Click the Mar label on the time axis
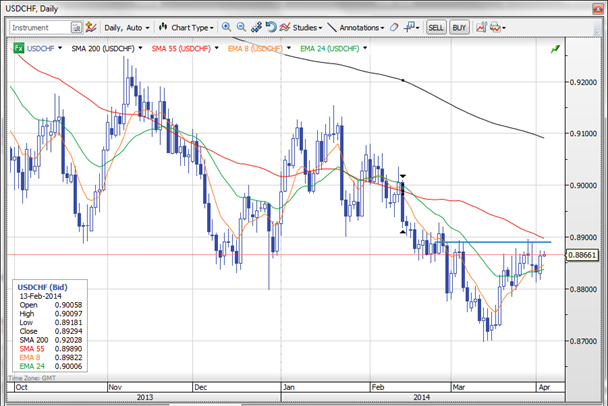This screenshot has height=406, width=608. (x=459, y=387)
